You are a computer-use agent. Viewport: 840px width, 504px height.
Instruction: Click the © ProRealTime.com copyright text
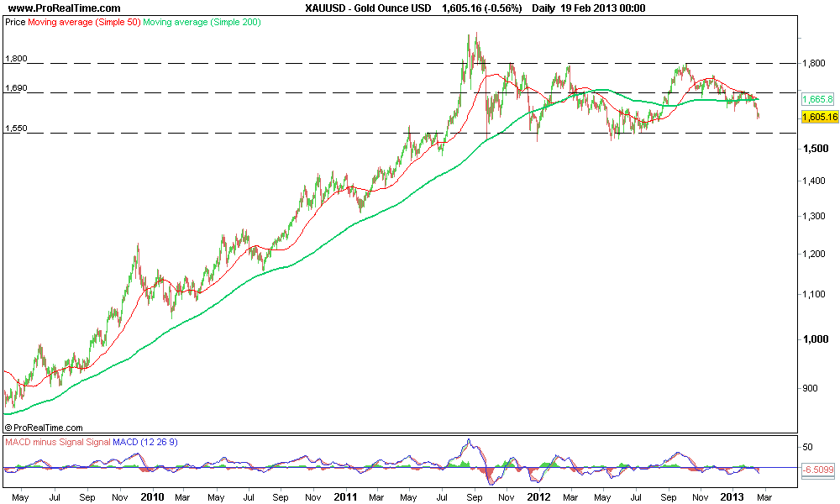44,428
